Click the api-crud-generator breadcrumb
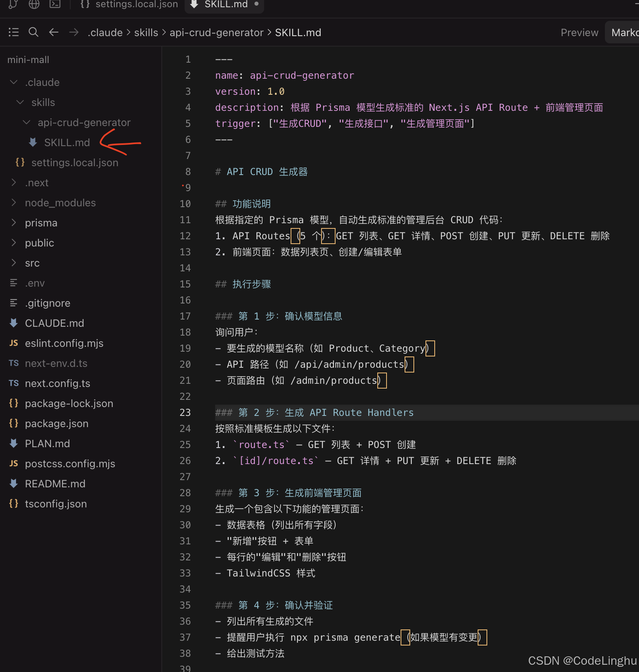 [x=217, y=33]
